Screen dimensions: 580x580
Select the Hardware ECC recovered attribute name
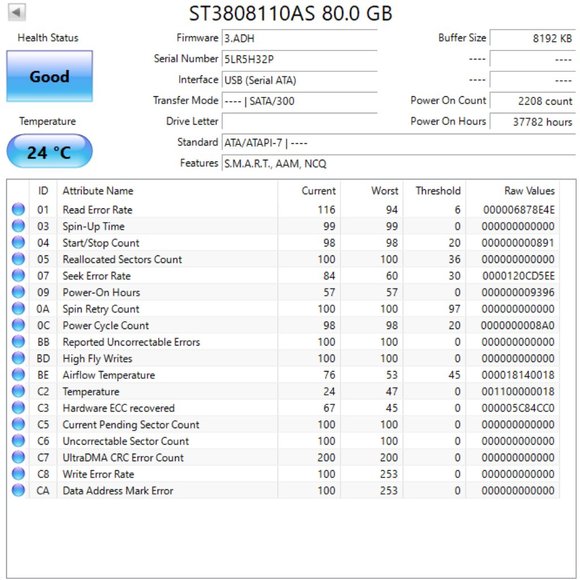point(118,408)
